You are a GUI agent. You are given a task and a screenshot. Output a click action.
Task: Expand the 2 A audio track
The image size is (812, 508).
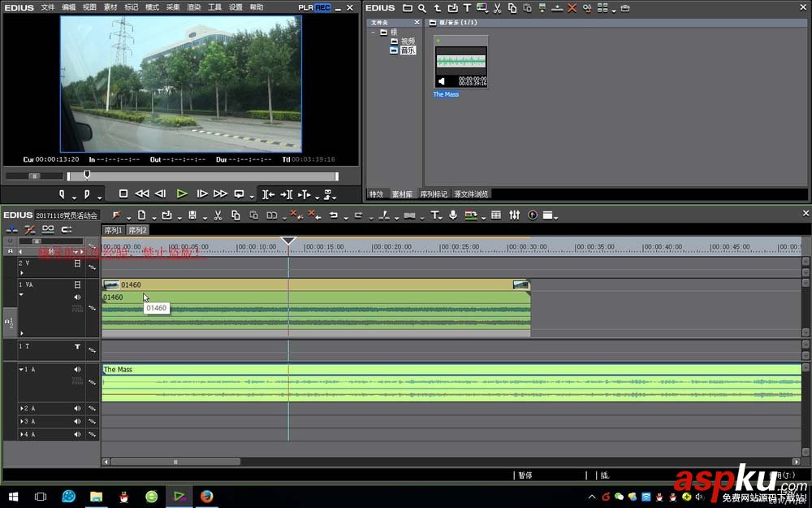tap(21, 409)
